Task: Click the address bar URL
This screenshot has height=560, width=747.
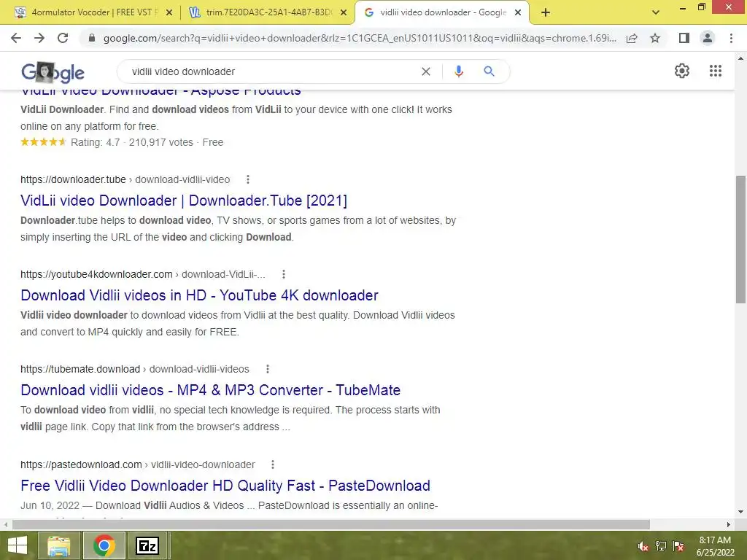Action: pyautogui.click(x=360, y=38)
